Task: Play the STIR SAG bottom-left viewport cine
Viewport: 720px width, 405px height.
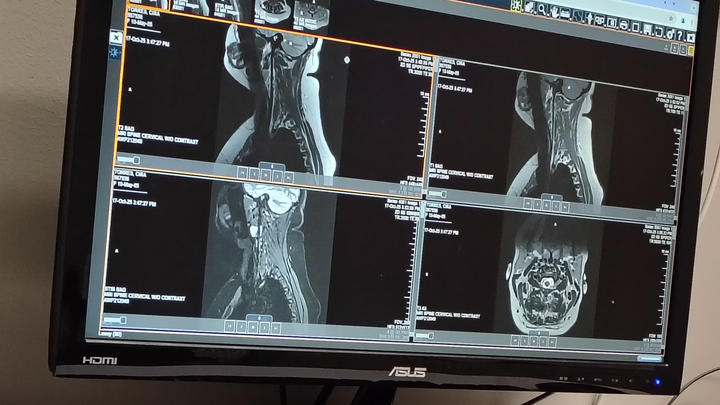Action: pyautogui.click(x=253, y=327)
